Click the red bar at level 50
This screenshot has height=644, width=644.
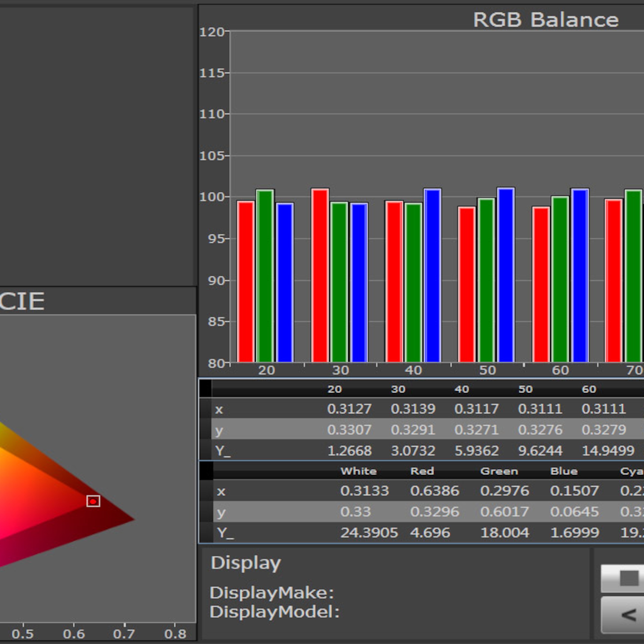(x=467, y=284)
